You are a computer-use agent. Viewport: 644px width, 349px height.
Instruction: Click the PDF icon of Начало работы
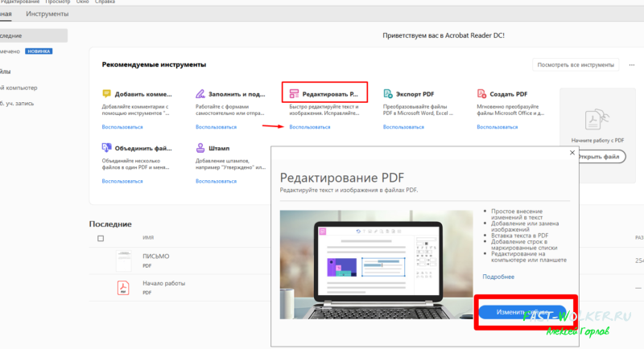click(x=123, y=287)
